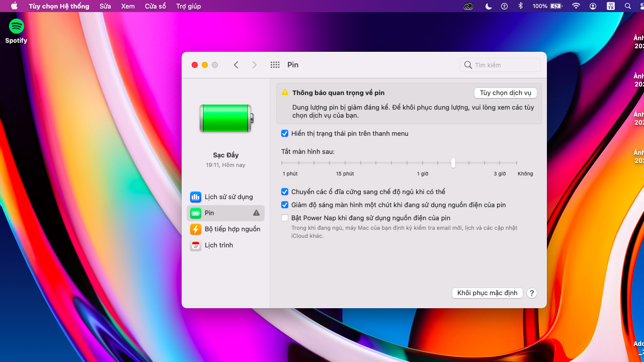This screenshot has width=644, height=362.
Task: Click the 15 phút slider label
Action: 345,174
